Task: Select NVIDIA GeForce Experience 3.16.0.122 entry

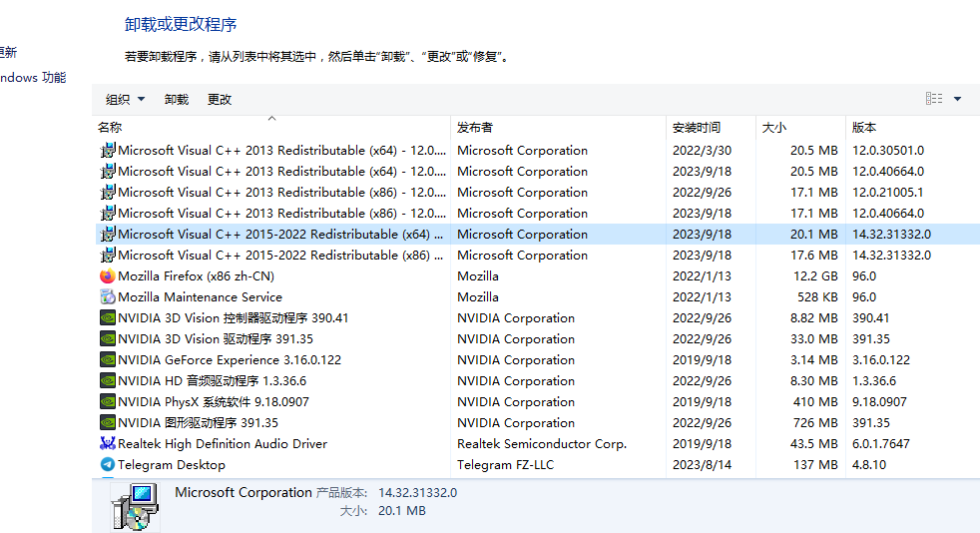Action: click(230, 360)
